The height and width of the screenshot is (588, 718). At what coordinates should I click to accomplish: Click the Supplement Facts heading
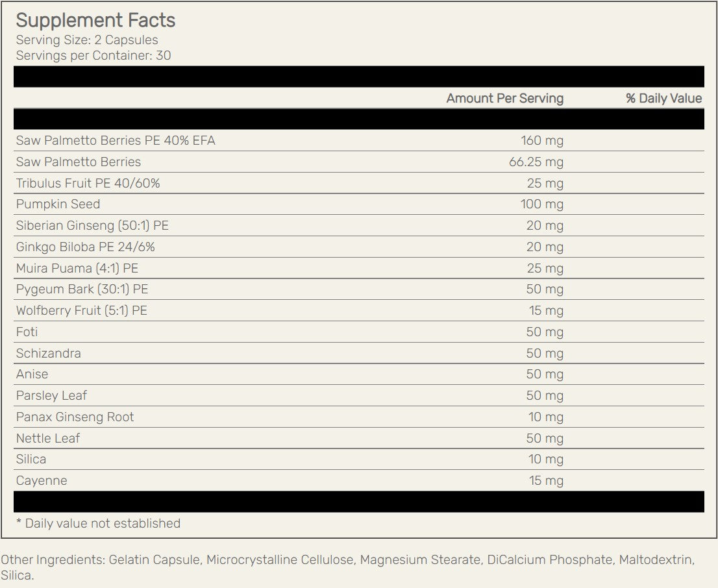point(95,20)
